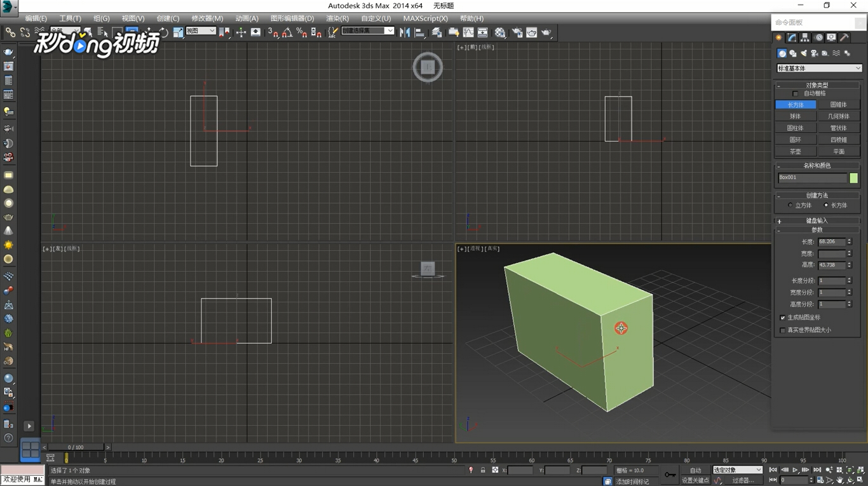Open the 帮助(H) menu
Image resolution: width=868 pixels, height=486 pixels.
[x=471, y=18]
